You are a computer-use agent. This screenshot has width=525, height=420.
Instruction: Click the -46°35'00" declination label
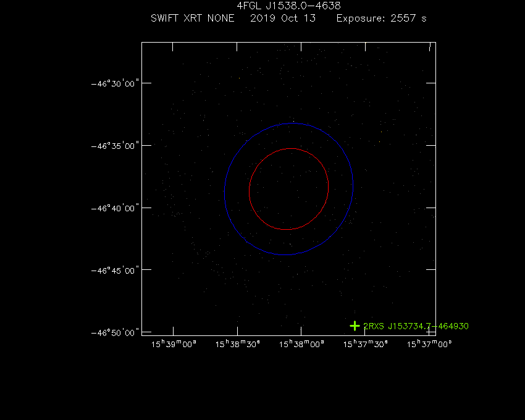pos(115,146)
